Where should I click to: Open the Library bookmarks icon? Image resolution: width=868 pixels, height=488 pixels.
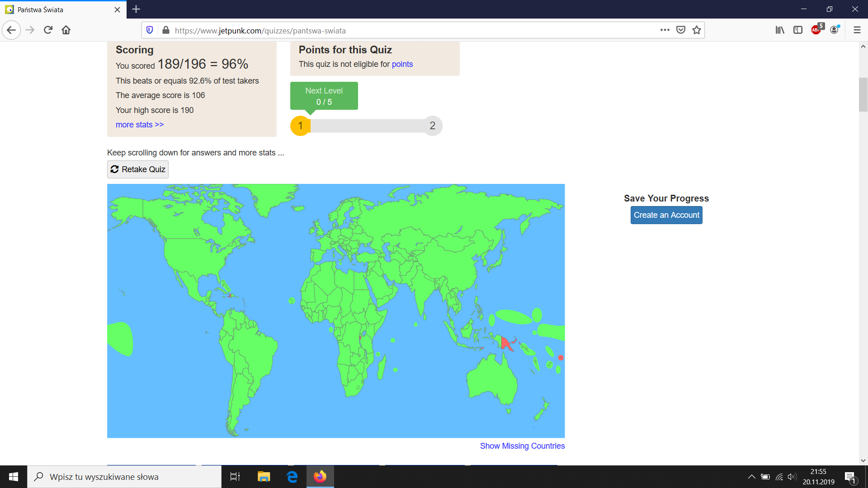pyautogui.click(x=780, y=30)
